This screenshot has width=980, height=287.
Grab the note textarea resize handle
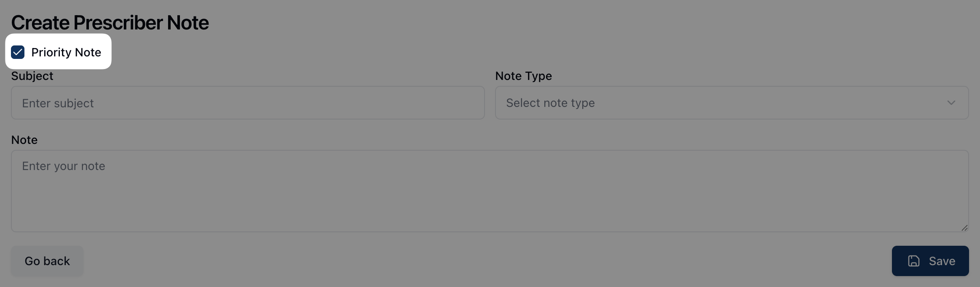964,228
